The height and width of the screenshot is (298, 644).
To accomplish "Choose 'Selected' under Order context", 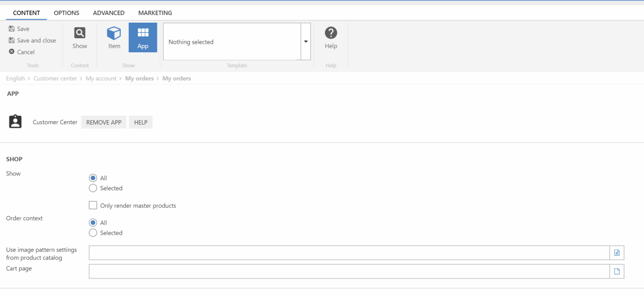I will point(93,233).
